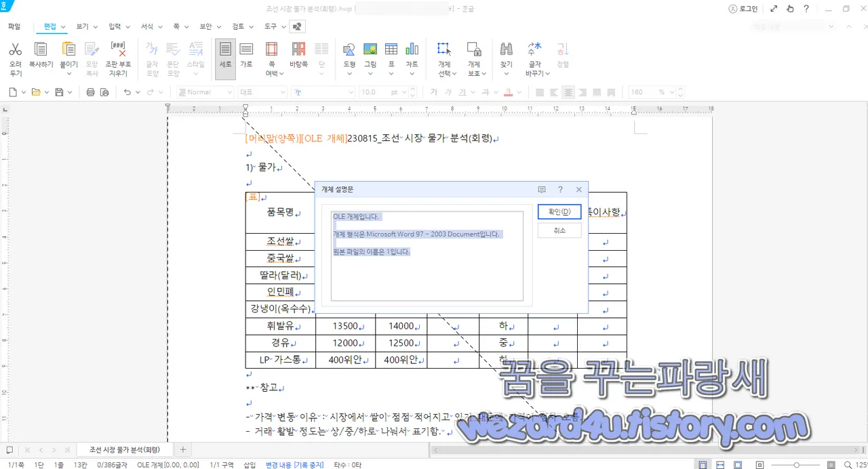
Task: Open the undo history dropdown arrow
Action: (x=138, y=92)
